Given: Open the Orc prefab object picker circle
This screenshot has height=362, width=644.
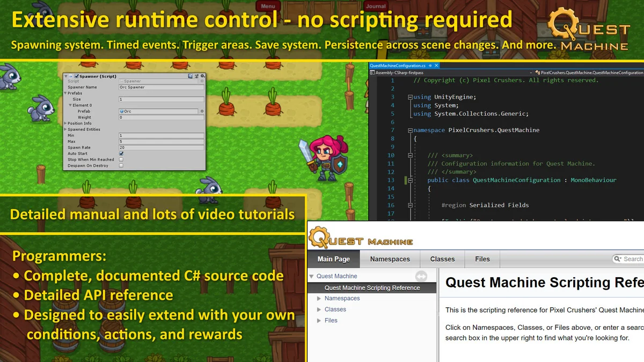Looking at the screenshot, I should point(202,111).
